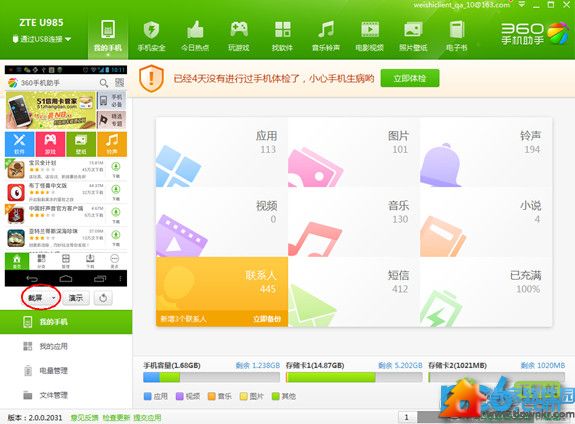Viewport: 575px width, 424px height.
Task: Expand the 截屏 button dropdown arrow
Action: click(54, 298)
